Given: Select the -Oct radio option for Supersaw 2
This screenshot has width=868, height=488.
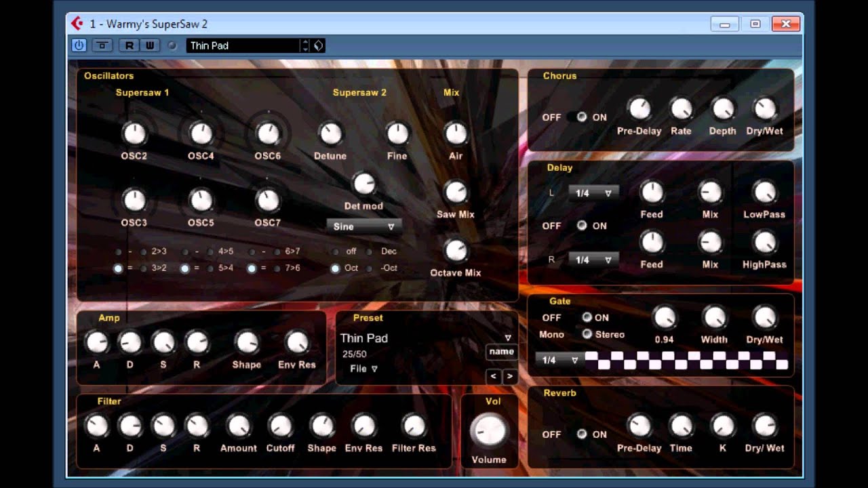Looking at the screenshot, I should coord(370,268).
